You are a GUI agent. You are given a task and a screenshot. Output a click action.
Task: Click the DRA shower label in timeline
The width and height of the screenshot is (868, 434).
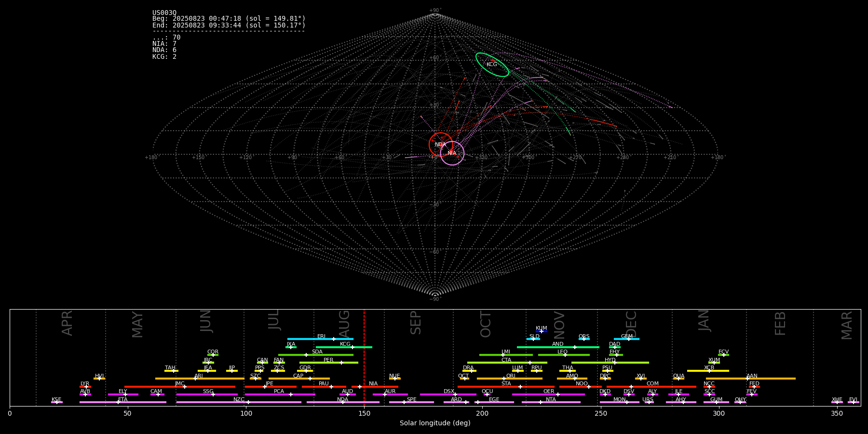point(468,368)
